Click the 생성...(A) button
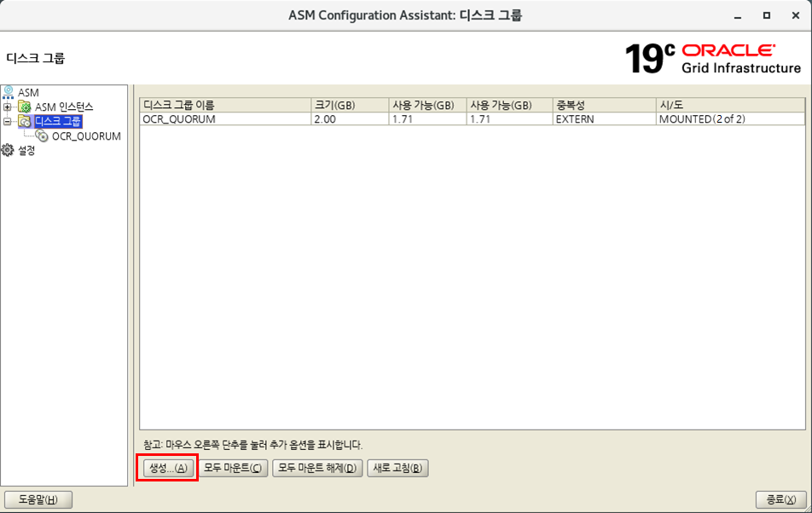This screenshot has height=513, width=812. point(168,468)
